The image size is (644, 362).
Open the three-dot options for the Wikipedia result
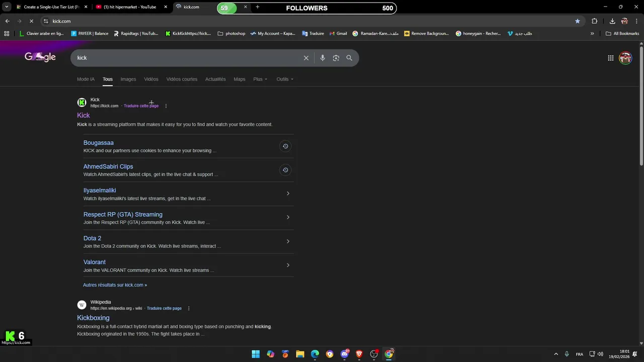click(189, 308)
